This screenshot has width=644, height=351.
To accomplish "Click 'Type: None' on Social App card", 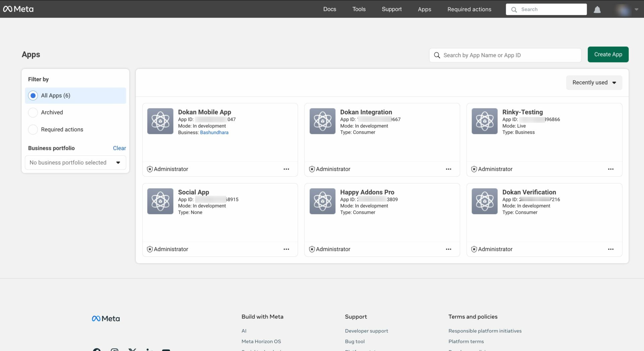I will (x=190, y=212).
